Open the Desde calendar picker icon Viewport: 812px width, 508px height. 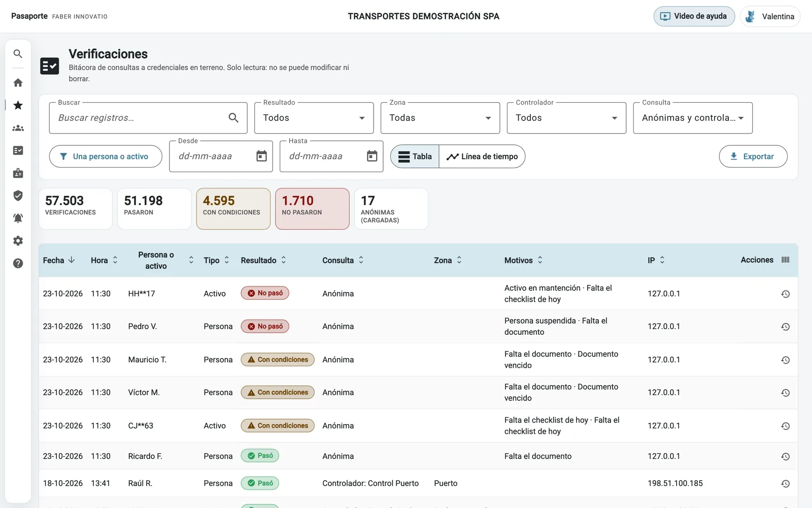tap(261, 156)
